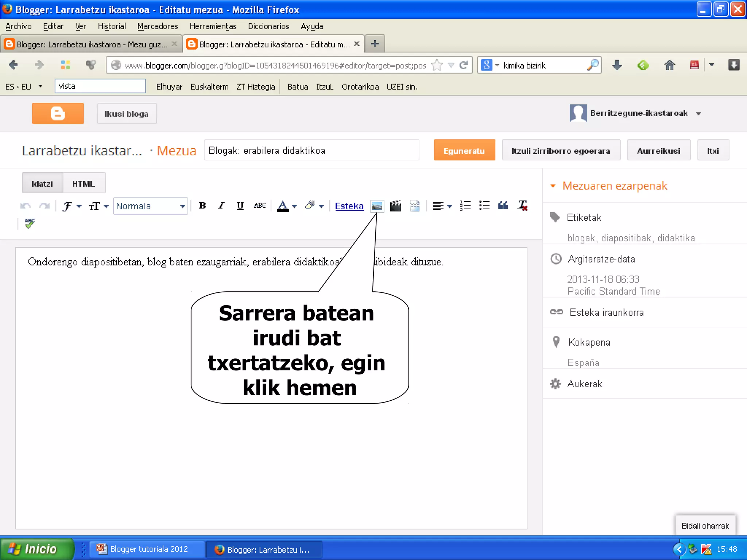This screenshot has height=560, width=747.
Task: Click Itzuli zirriborro egoerara button
Action: [x=561, y=150]
